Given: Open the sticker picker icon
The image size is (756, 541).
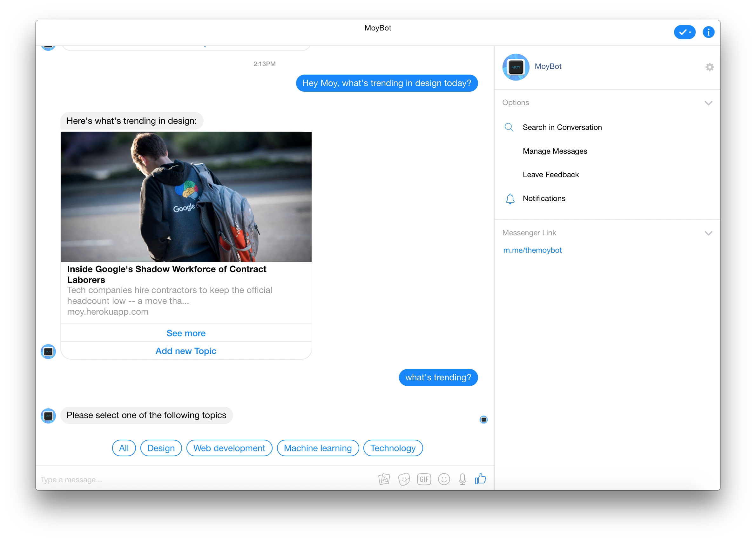Looking at the screenshot, I should coord(404,479).
